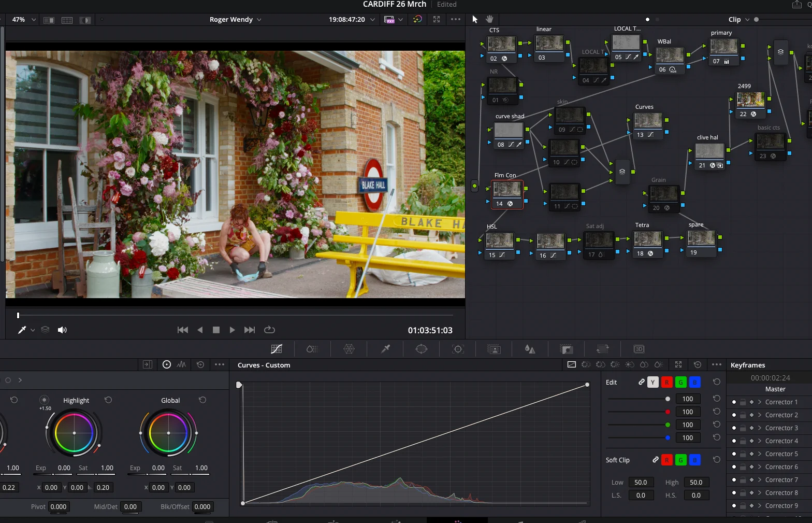Image resolution: width=812 pixels, height=523 pixels.
Task: Play the clip in reverse
Action: tap(200, 330)
